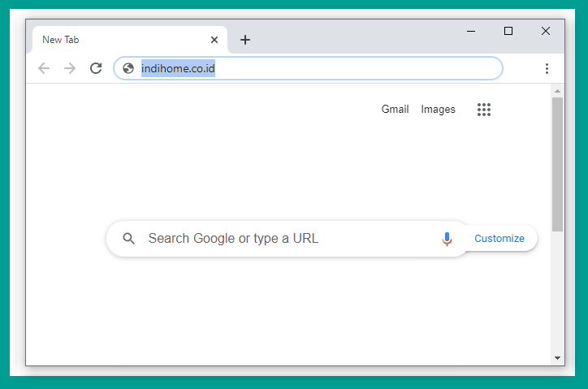The height and width of the screenshot is (389, 588).
Task: Open the Images link
Action: click(x=438, y=109)
